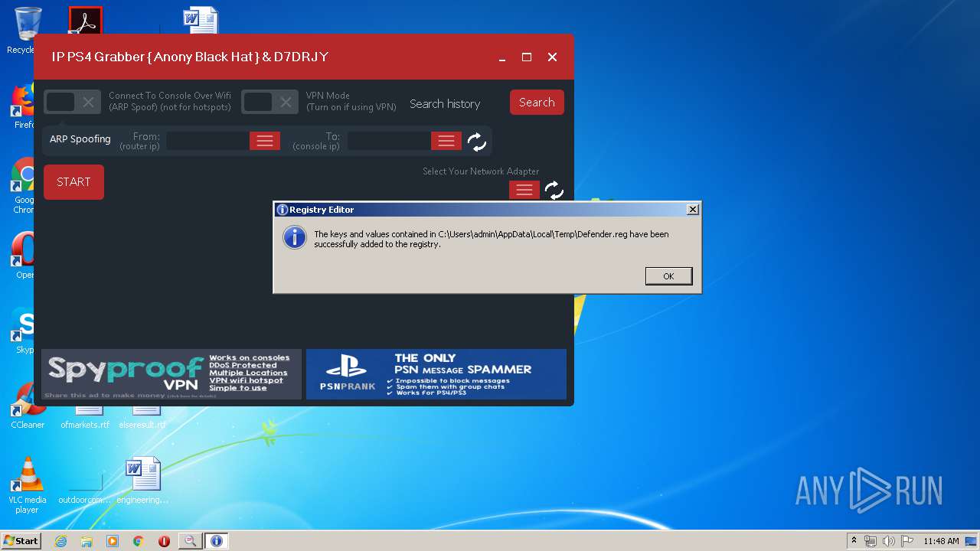Click the taskbar clock showing 11:48 AM
Screen dimensions: 980x551
click(941, 541)
